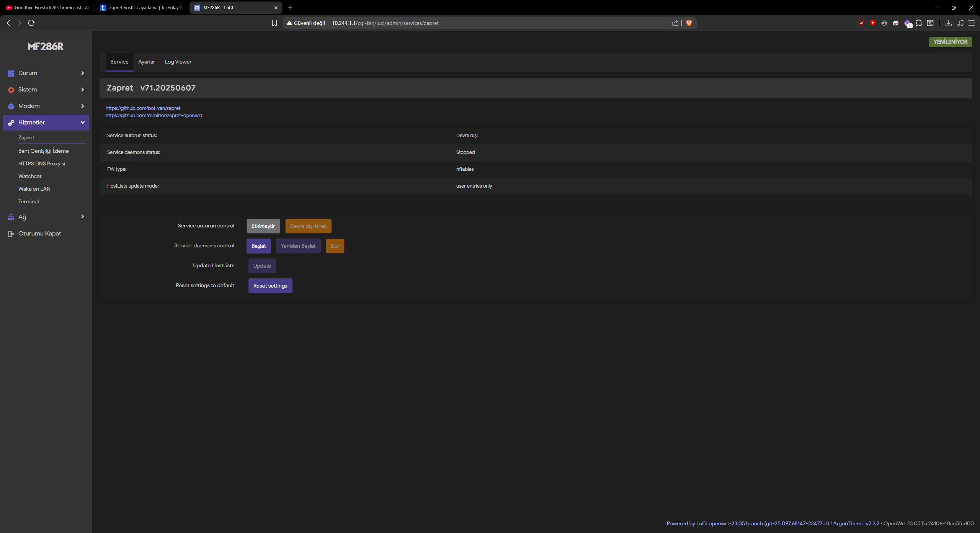This screenshot has height=533, width=980.
Task: Click the YENİLENİYOR refresh indicator
Action: 951,42
